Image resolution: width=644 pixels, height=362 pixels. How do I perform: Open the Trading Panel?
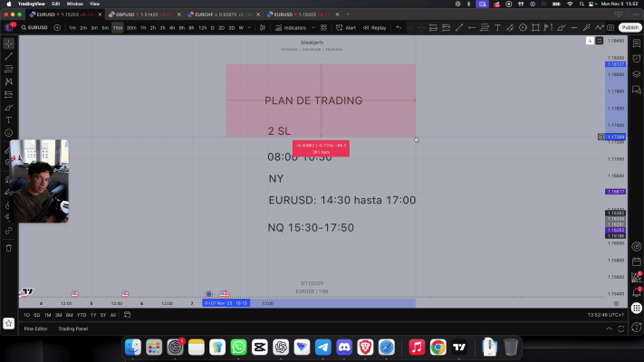click(x=73, y=329)
